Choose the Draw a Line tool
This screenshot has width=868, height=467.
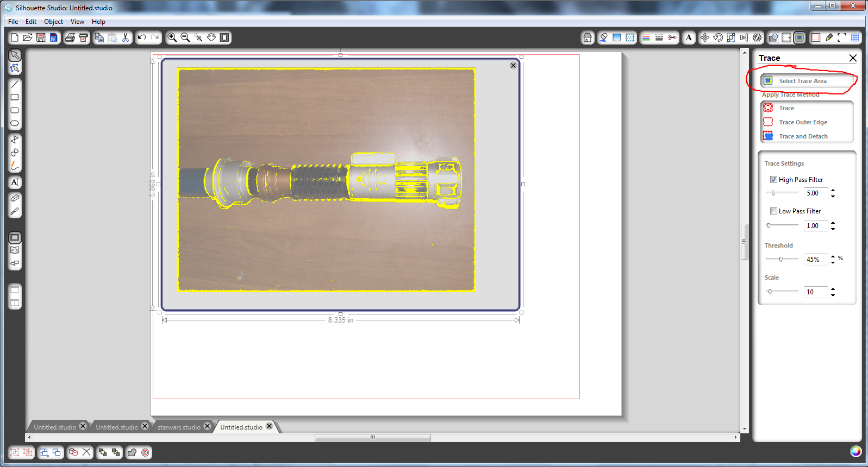(15, 84)
